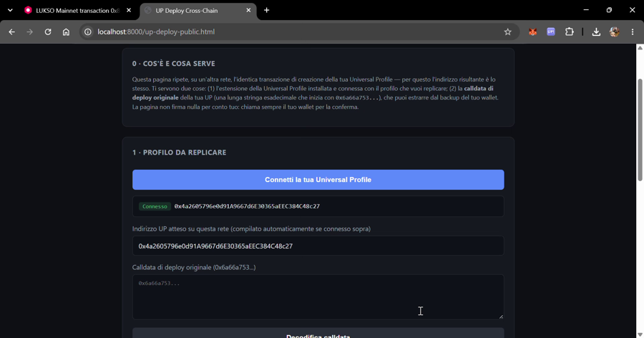Viewport: 644px width, 338px height.
Task: View site information icon in address bar
Action: click(88, 32)
